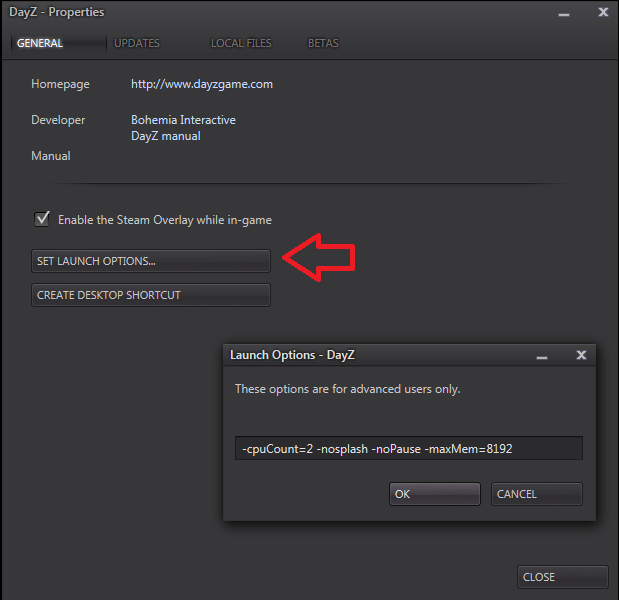Screen dimensions: 619x600
Task: Open the Bohemia Interactive developer link
Action: tap(183, 120)
